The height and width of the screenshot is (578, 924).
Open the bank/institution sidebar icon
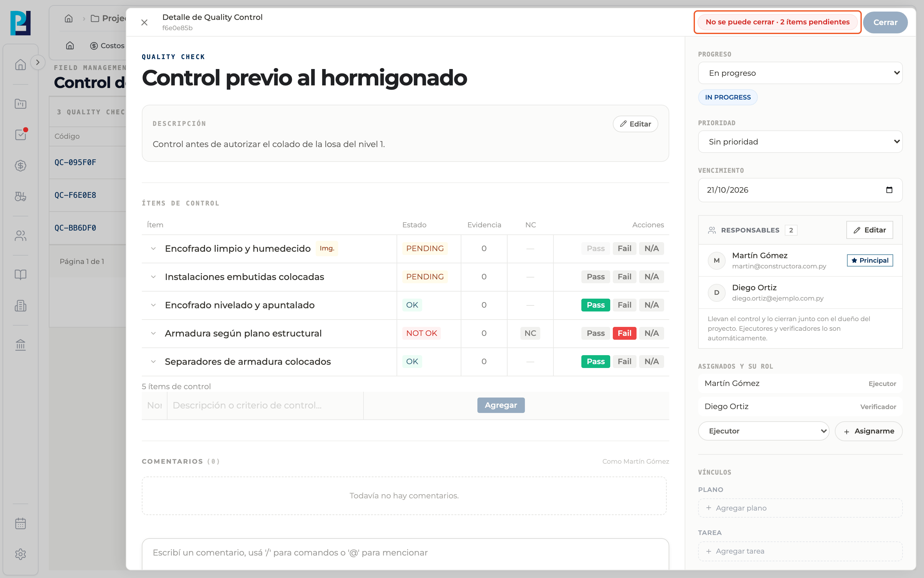click(21, 345)
